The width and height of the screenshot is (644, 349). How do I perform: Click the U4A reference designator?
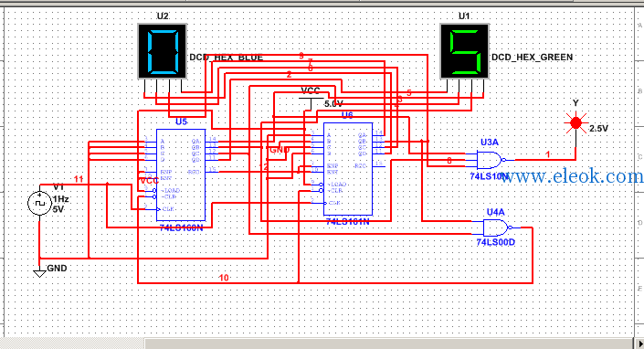tap(496, 212)
